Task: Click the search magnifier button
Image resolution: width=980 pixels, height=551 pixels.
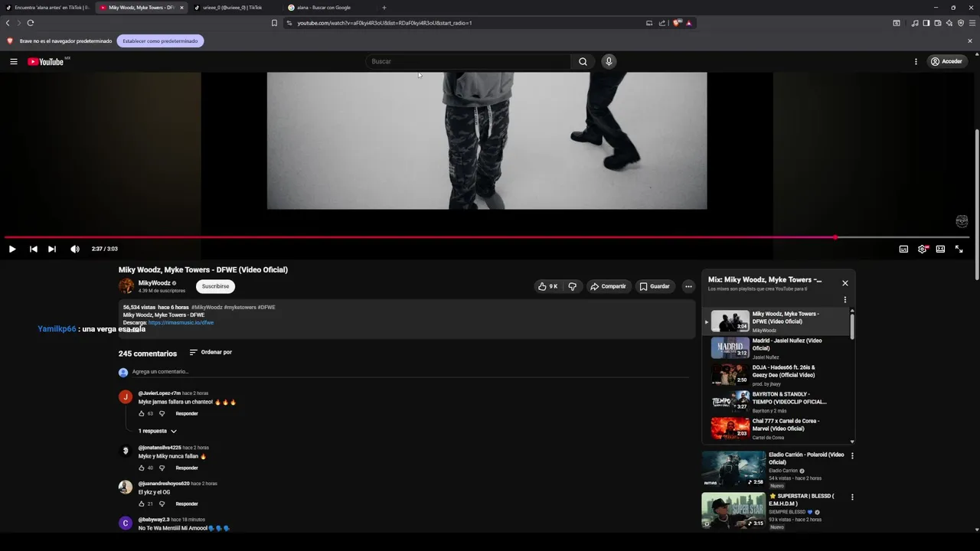Action: click(583, 61)
